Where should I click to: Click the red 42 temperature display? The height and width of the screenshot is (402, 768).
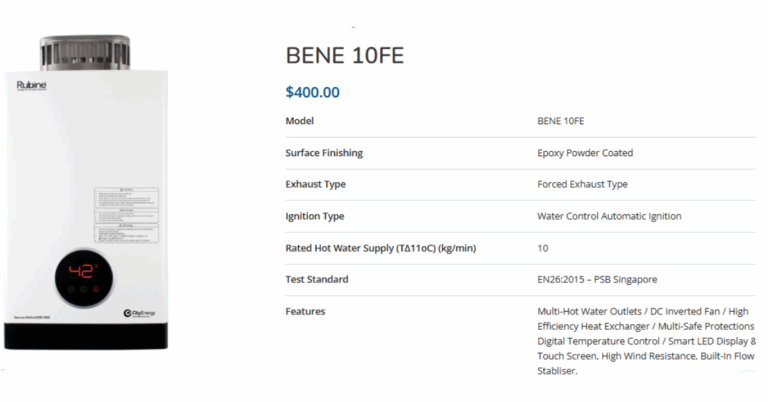click(x=82, y=271)
